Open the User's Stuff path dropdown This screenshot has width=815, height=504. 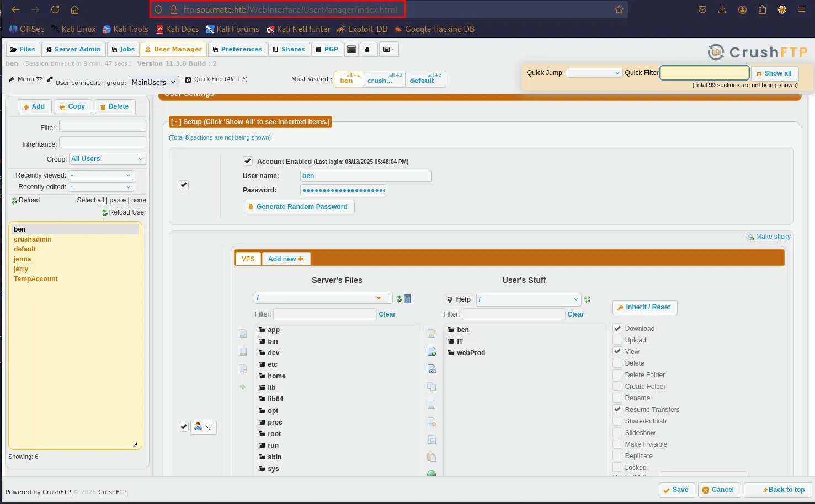click(x=529, y=299)
